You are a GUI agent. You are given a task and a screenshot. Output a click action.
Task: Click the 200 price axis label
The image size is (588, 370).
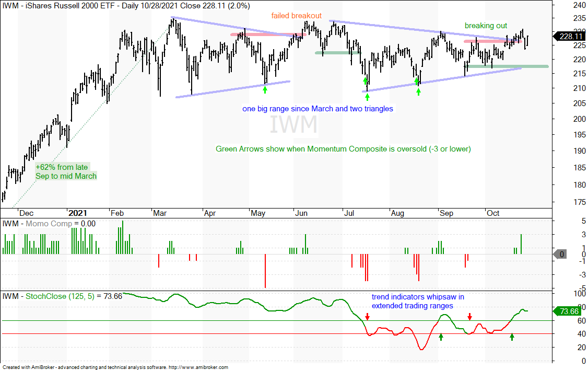pyautogui.click(x=579, y=119)
